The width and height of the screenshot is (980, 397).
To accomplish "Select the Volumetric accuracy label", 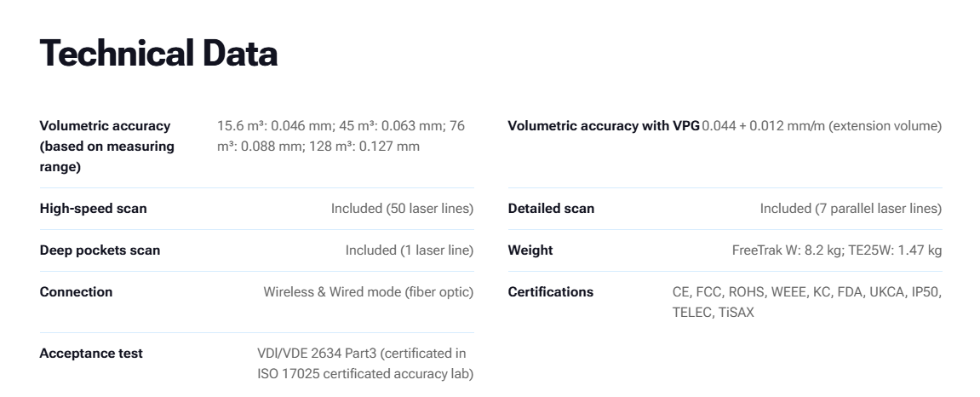I will [107, 147].
